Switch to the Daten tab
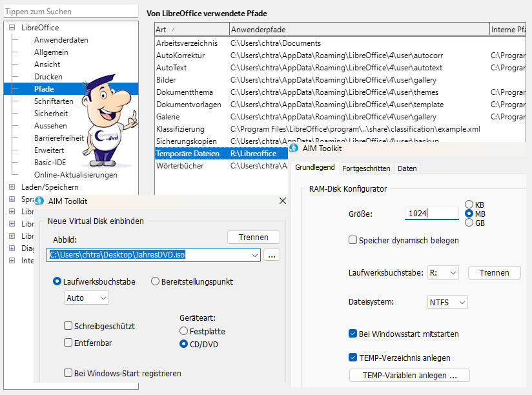This screenshot has height=395, width=532. [407, 168]
